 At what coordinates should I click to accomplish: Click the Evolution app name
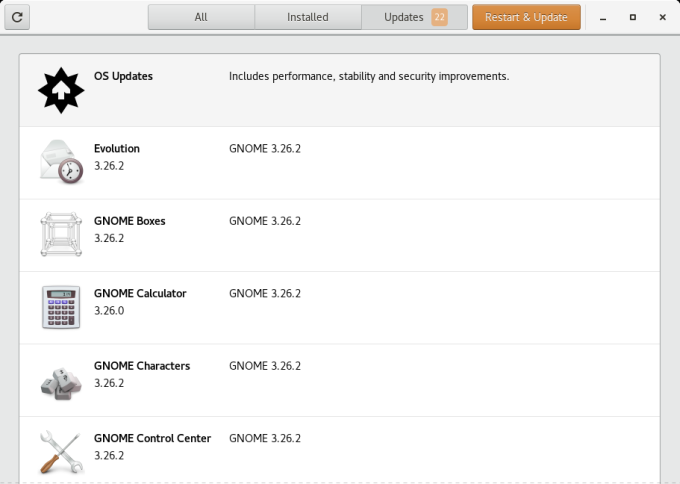(117, 148)
